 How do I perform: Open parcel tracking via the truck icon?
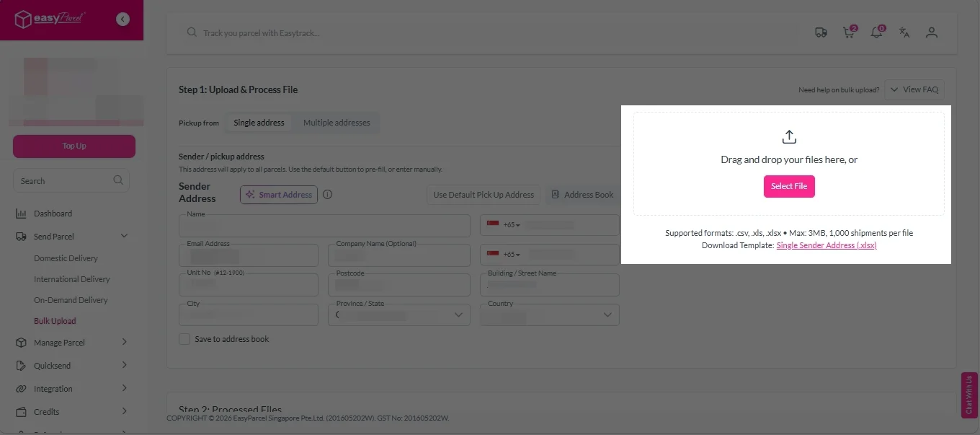[x=821, y=32]
